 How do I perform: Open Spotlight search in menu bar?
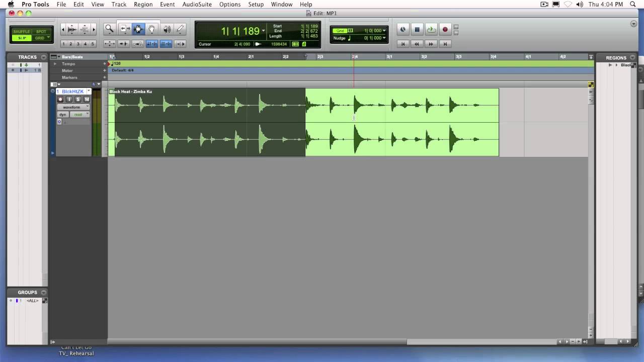[x=633, y=5]
